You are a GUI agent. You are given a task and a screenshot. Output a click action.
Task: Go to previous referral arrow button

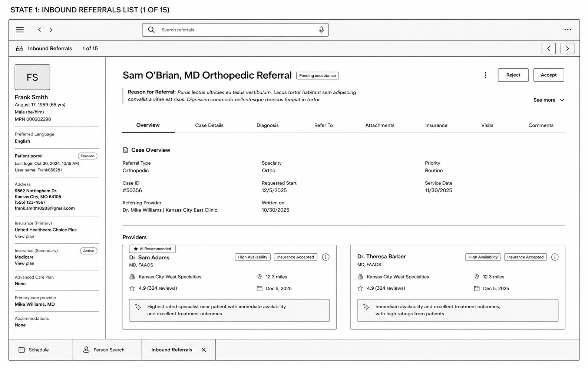548,49
